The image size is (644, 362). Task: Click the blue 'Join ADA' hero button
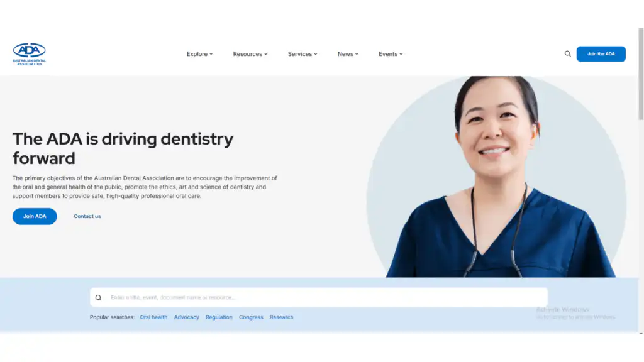pyautogui.click(x=35, y=216)
